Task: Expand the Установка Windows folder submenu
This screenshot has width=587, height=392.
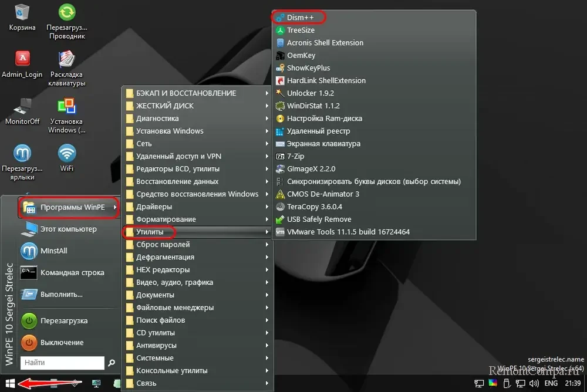Action: (197, 131)
